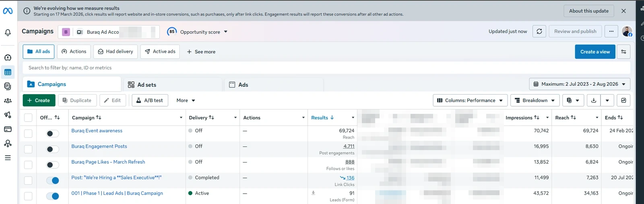Click the search filter input field
This screenshot has height=204, width=644.
coord(326,68)
